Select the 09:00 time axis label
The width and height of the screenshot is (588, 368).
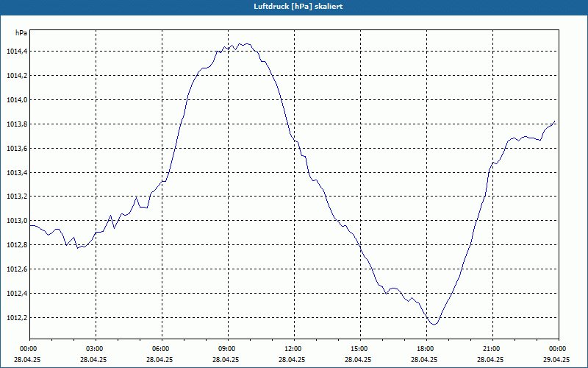click(x=228, y=349)
